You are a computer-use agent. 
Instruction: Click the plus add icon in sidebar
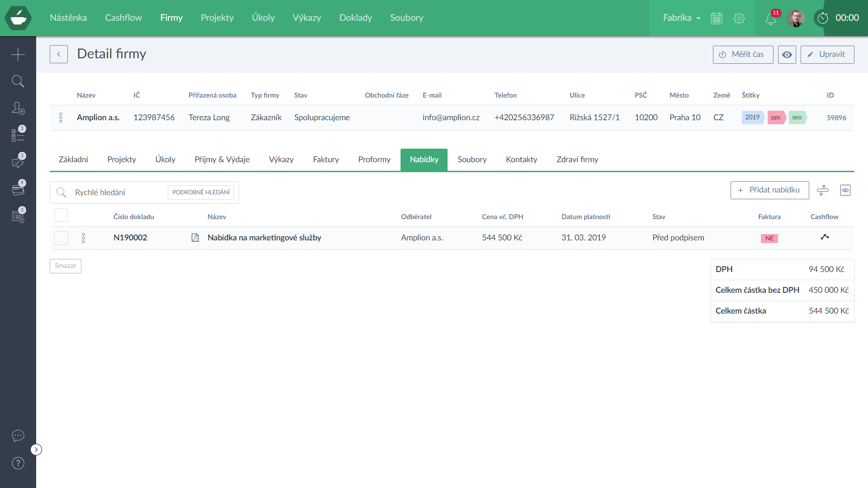coord(18,54)
